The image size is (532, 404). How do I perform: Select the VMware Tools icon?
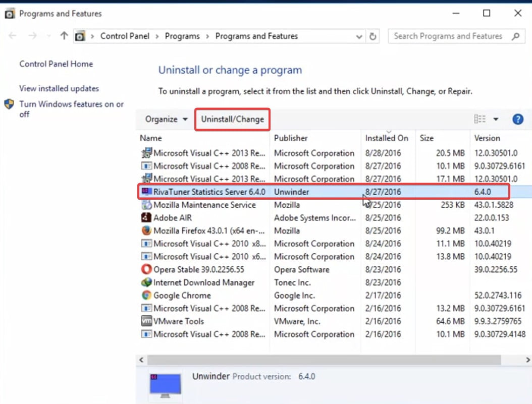146,321
